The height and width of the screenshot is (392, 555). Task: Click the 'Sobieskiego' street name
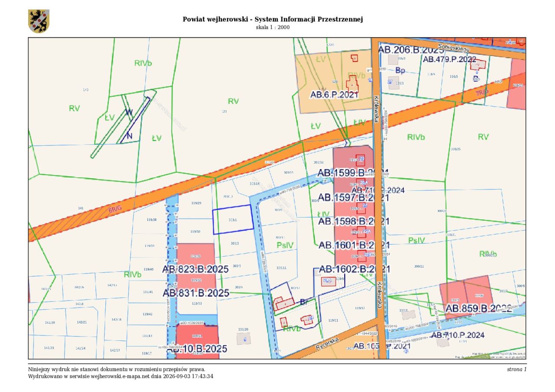point(454,47)
